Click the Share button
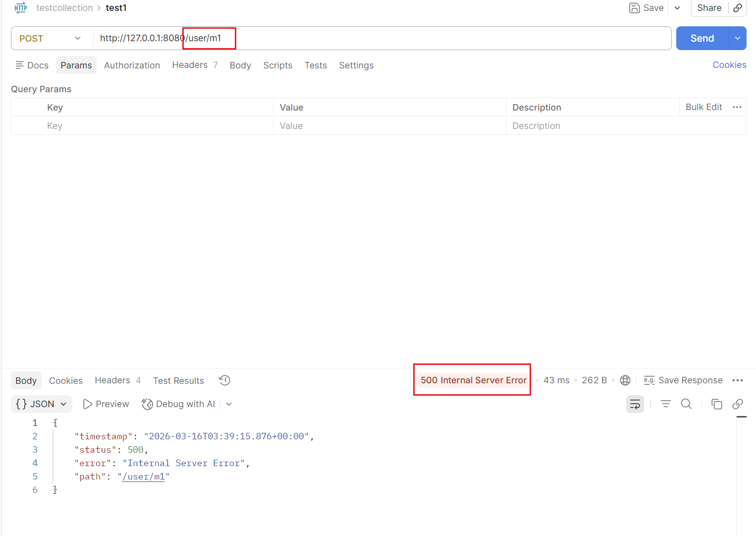 709,8
